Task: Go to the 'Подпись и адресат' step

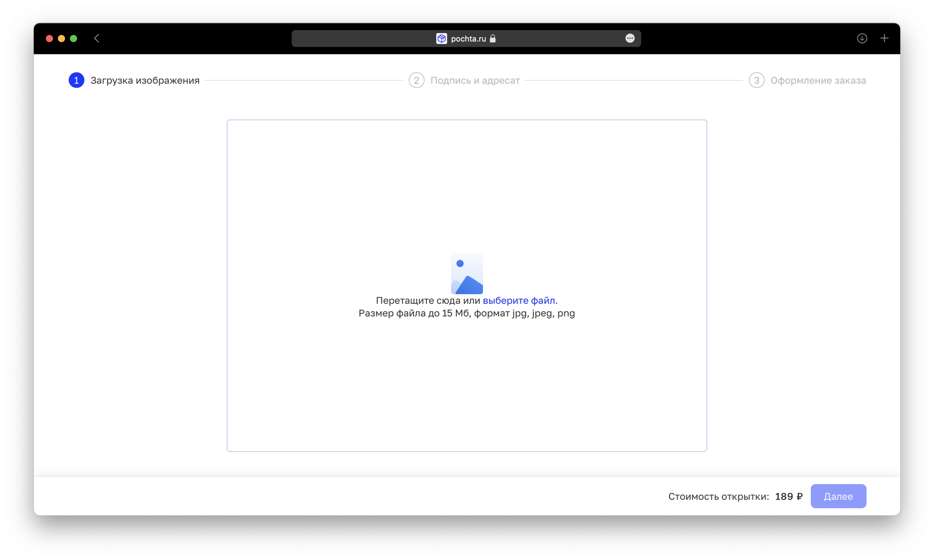Action: point(475,80)
